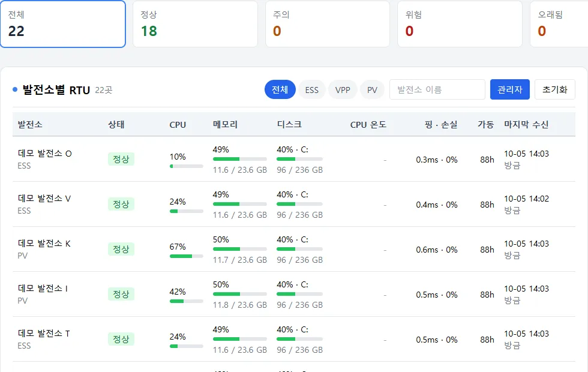Image resolution: width=588 pixels, height=372 pixels.
Task: Open 데모 발전소 V row
Action: pos(294,204)
